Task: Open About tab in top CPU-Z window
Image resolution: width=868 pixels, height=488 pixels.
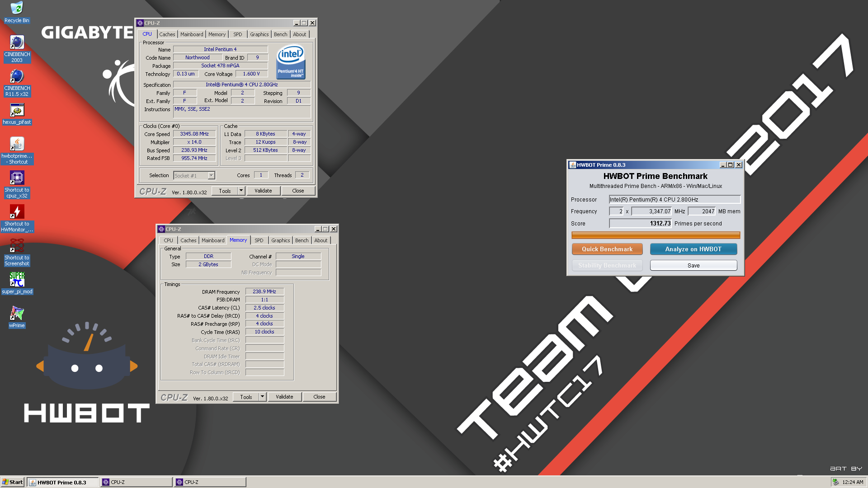Action: [300, 34]
